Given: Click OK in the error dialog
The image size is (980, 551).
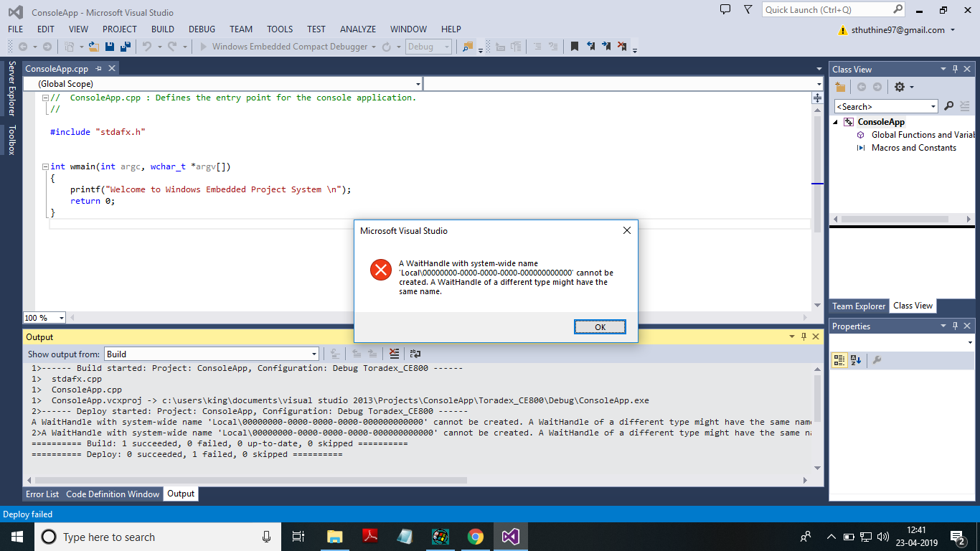Looking at the screenshot, I should pos(600,327).
